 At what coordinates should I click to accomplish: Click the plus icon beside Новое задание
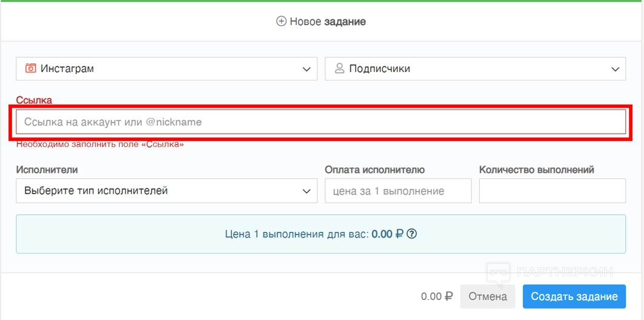[x=281, y=22]
